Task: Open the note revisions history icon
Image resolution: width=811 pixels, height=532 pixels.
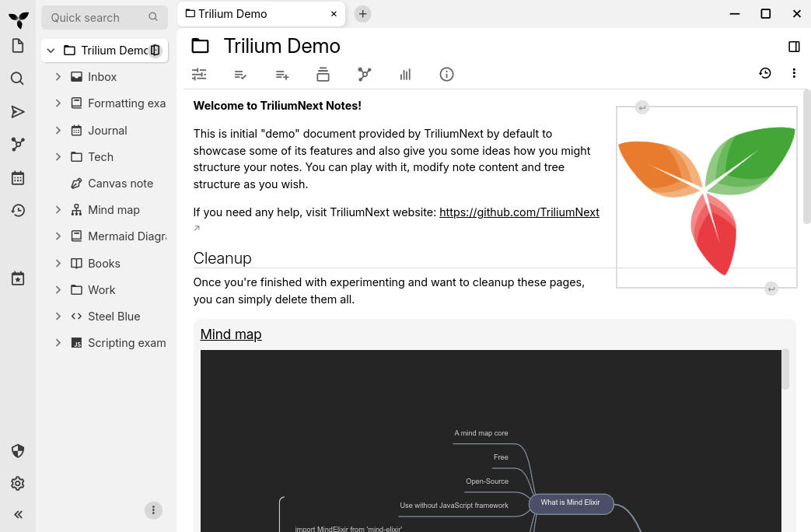Action: click(765, 73)
